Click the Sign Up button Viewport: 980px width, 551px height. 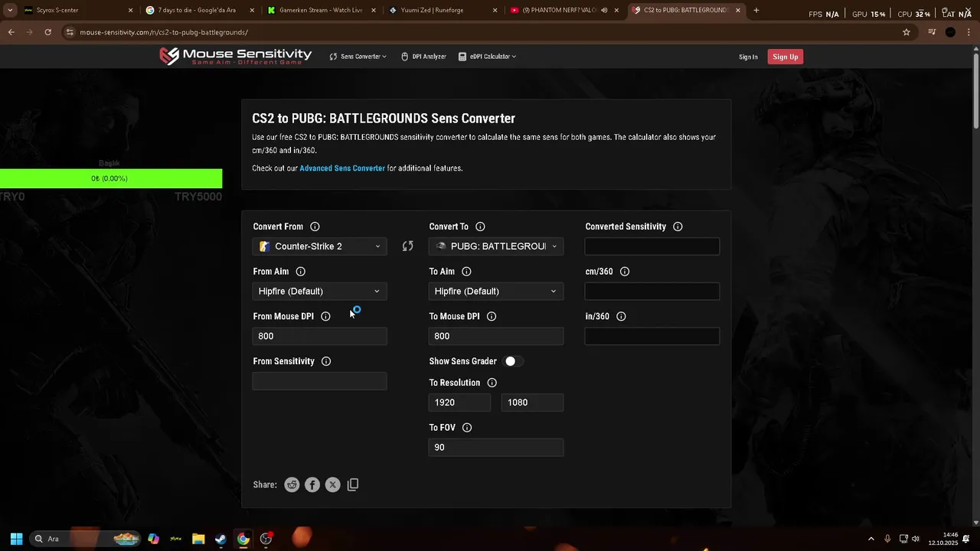coord(786,57)
